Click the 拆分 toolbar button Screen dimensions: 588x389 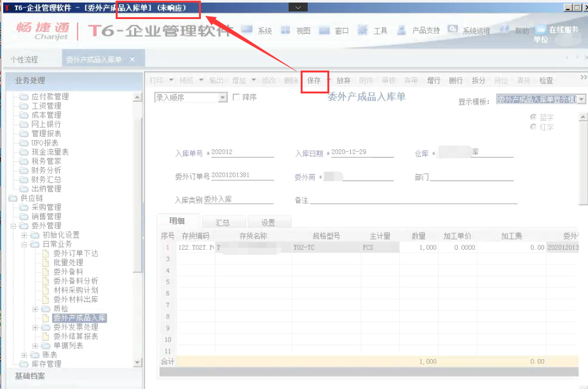coord(478,80)
